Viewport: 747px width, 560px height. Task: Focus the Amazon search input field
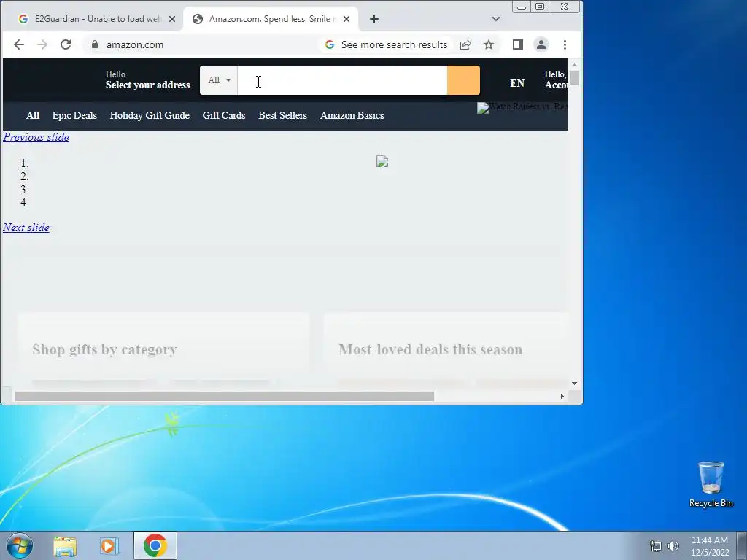tap(343, 80)
